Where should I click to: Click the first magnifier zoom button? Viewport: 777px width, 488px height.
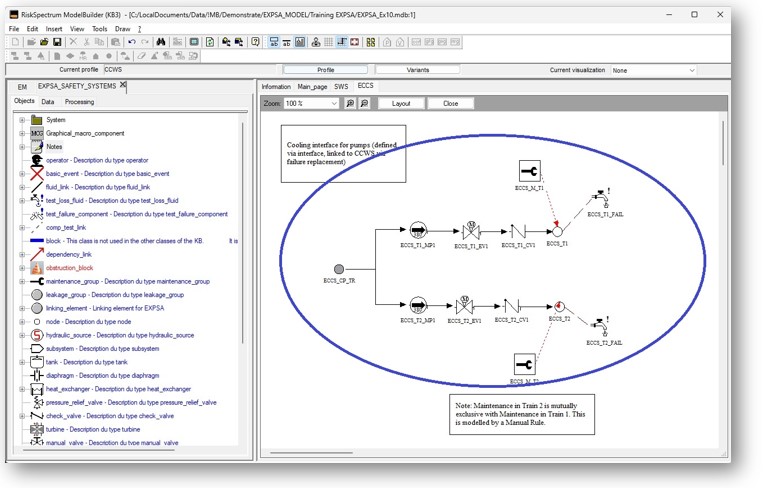(350, 103)
